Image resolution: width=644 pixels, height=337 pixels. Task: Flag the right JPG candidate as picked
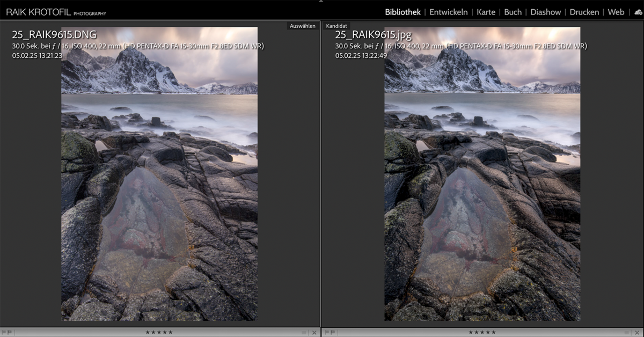coord(327,333)
